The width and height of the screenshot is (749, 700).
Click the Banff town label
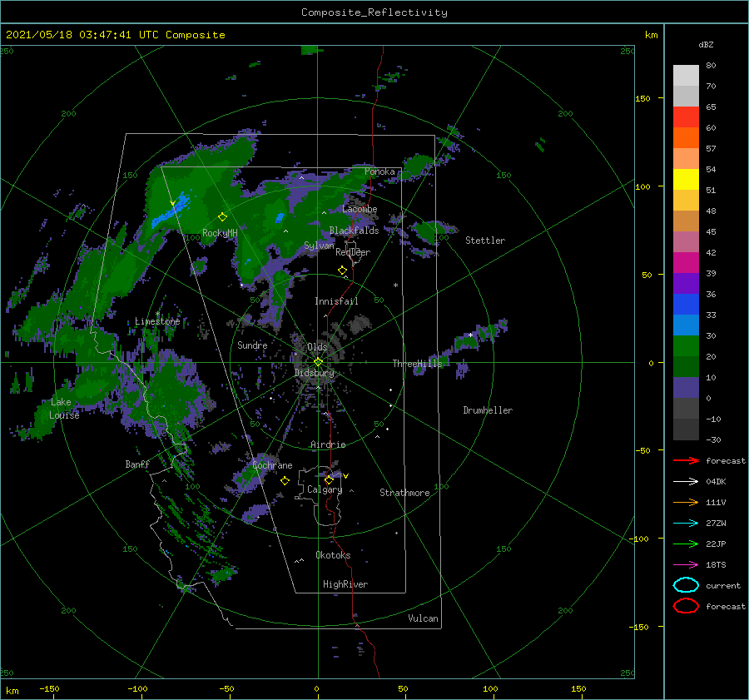tap(137, 464)
